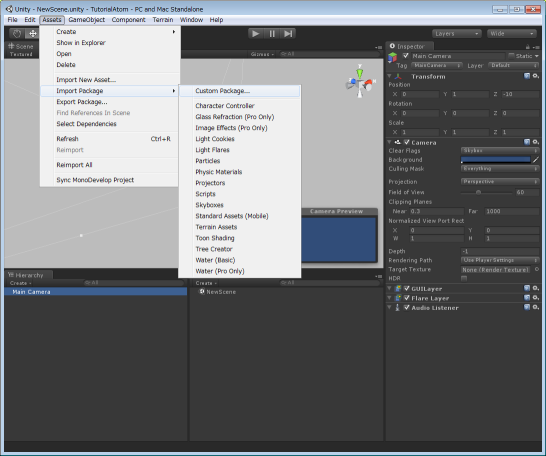Adjust the Field of View slider
546x456 pixels.
(x=486, y=192)
